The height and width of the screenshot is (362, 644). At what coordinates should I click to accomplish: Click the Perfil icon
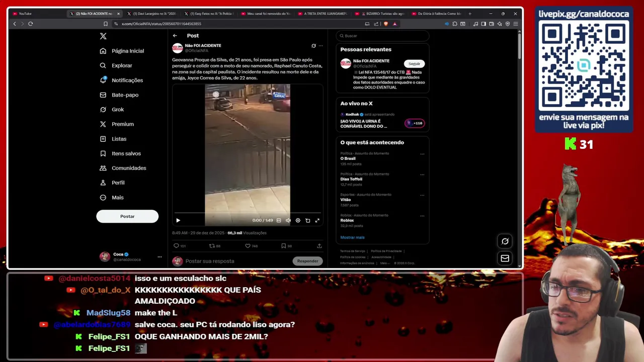point(103,183)
